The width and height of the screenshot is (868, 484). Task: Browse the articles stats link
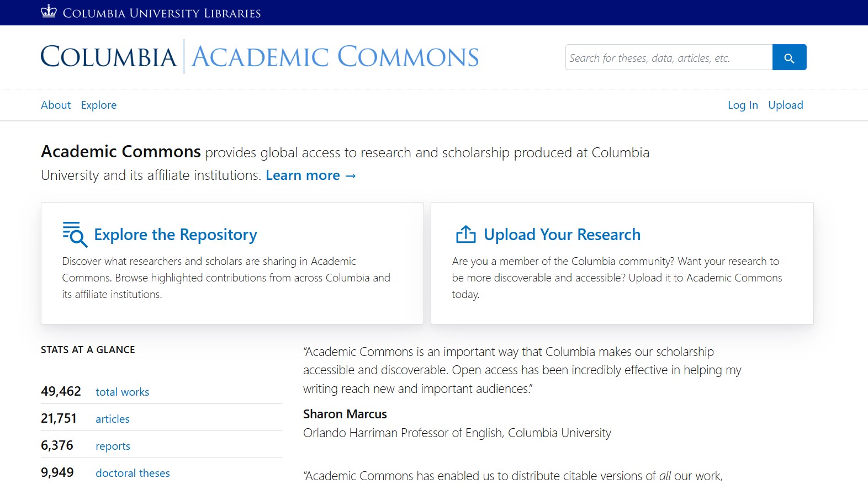pyautogui.click(x=113, y=419)
